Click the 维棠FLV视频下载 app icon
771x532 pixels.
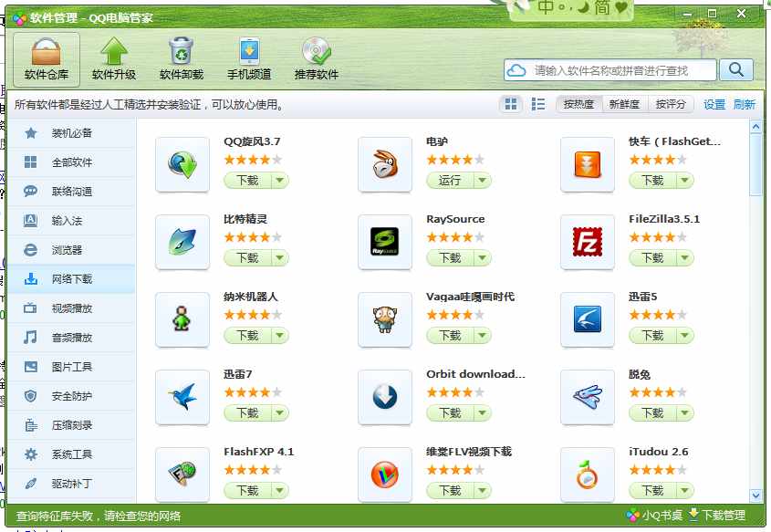coord(385,475)
